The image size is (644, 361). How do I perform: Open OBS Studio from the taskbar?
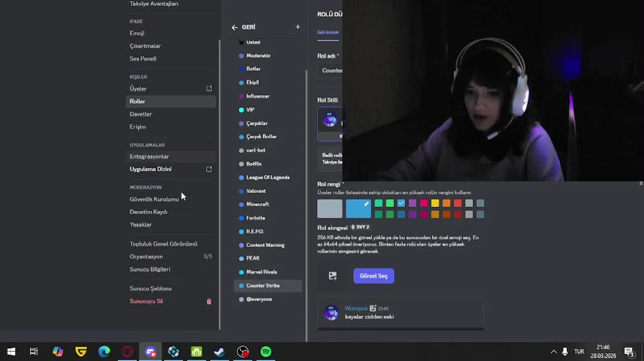pyautogui.click(x=243, y=352)
